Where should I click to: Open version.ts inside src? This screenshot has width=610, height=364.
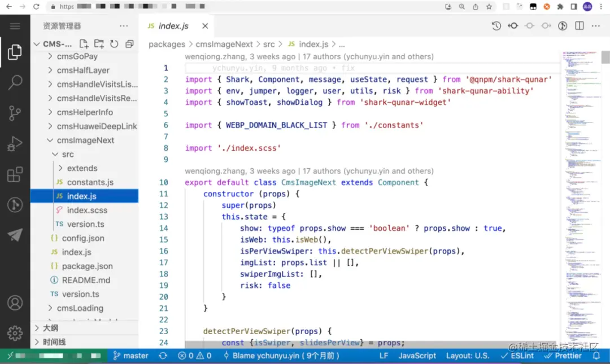[x=84, y=225]
